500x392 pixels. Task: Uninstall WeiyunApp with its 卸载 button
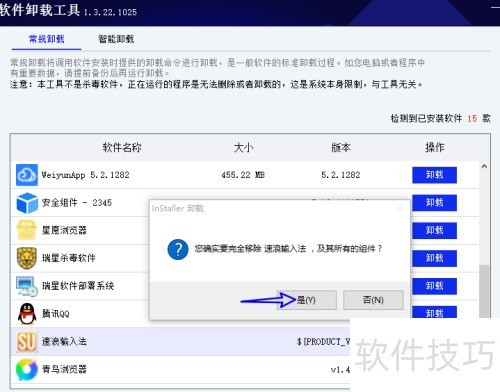(434, 175)
